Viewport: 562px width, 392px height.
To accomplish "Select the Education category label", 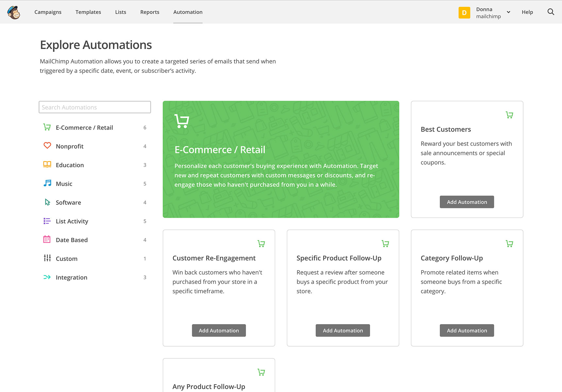I will (x=70, y=165).
